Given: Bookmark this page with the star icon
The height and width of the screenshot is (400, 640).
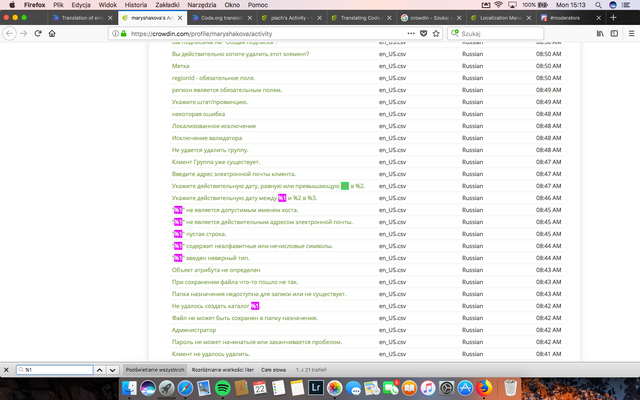Looking at the screenshot, I should tap(438, 33).
